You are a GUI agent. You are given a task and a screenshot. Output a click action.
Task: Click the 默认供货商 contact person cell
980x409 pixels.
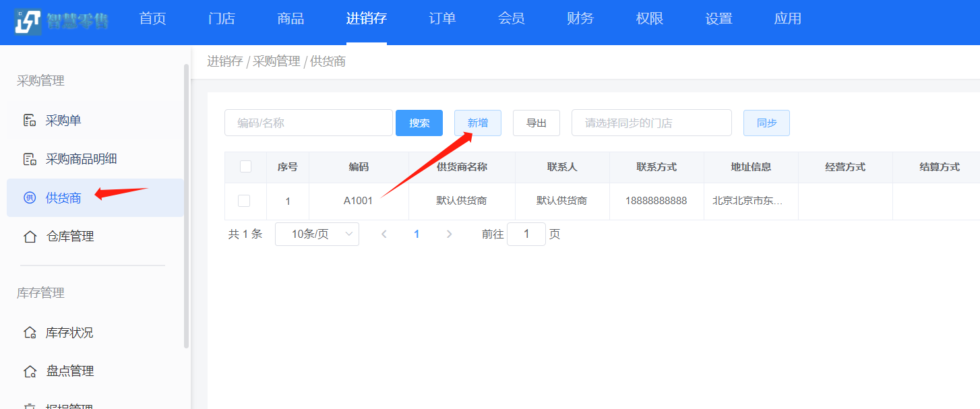562,201
